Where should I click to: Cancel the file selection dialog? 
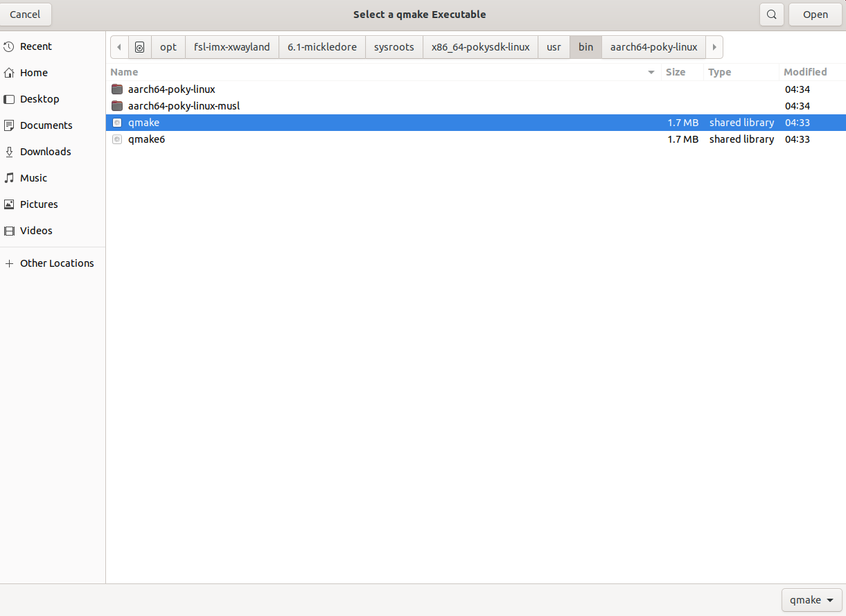(x=25, y=15)
